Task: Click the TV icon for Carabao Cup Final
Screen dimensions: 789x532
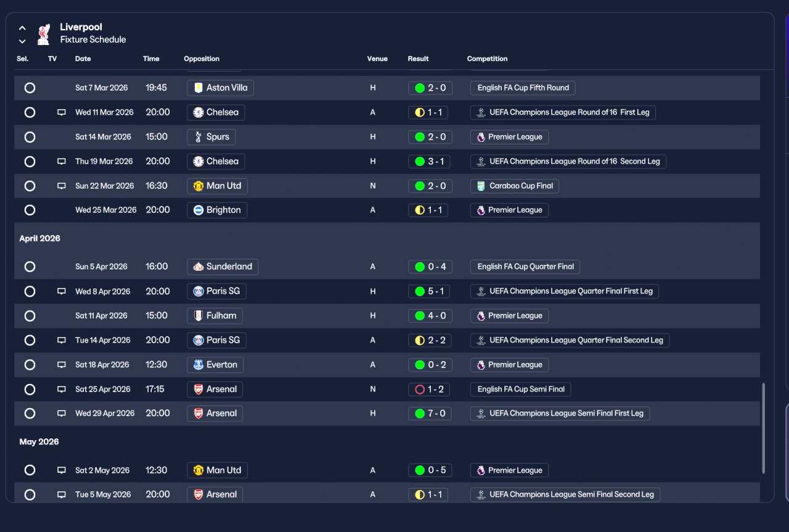Action: click(62, 186)
